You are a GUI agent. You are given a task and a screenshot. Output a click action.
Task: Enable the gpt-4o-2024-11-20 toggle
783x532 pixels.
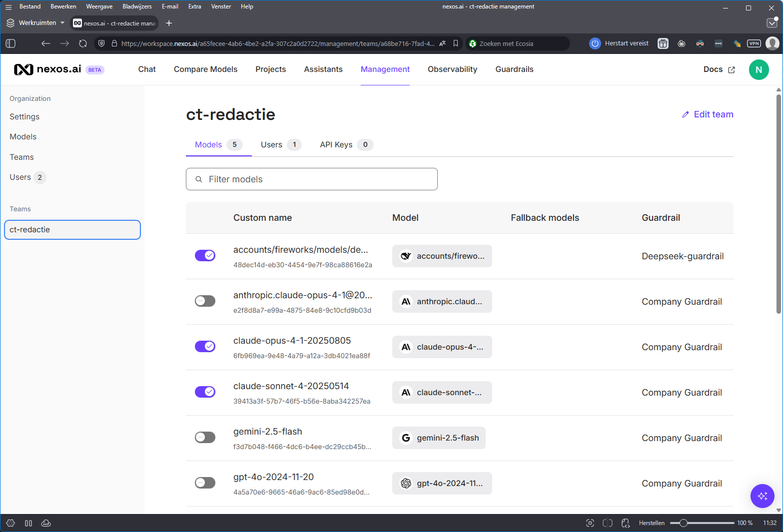(x=205, y=483)
